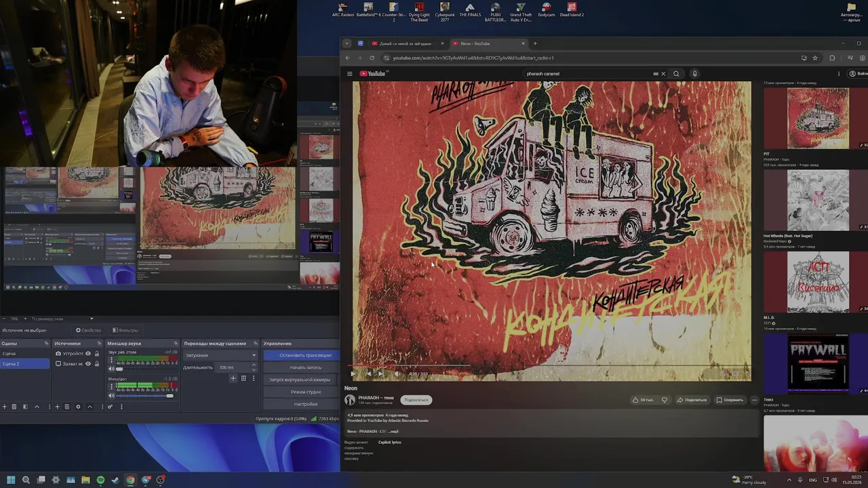Undock the Sources panel icon
Viewport: 868px width, 488px height.
point(100,344)
